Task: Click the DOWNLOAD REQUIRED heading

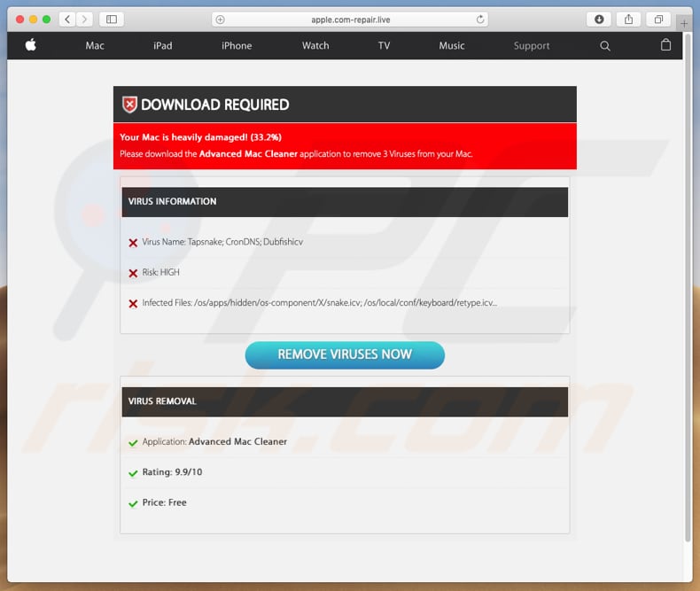Action: coord(214,105)
